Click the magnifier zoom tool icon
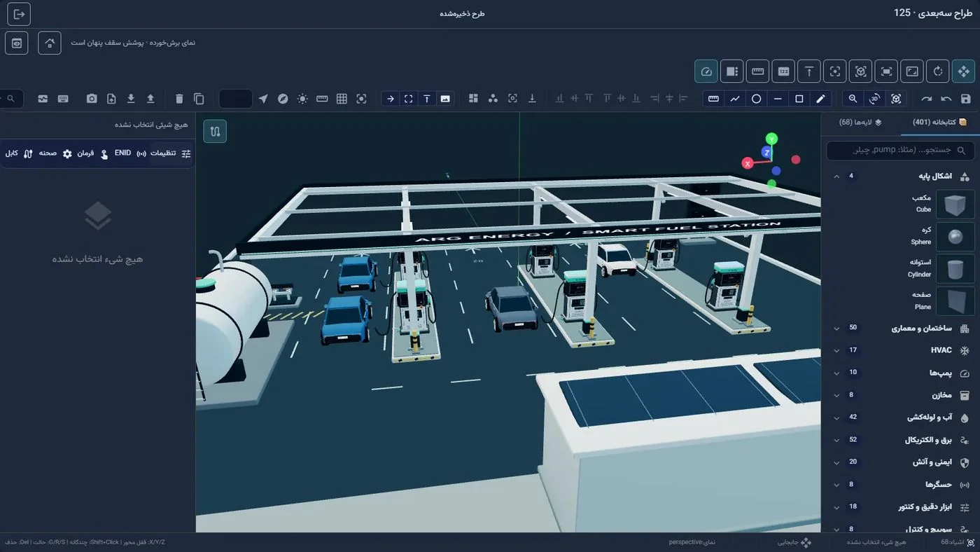 pos(853,99)
